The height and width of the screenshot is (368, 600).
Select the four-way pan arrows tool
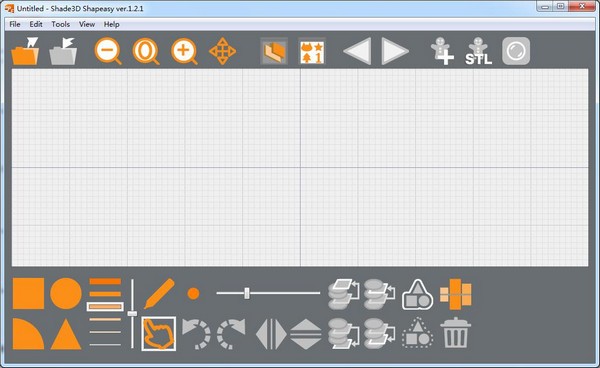(x=223, y=51)
